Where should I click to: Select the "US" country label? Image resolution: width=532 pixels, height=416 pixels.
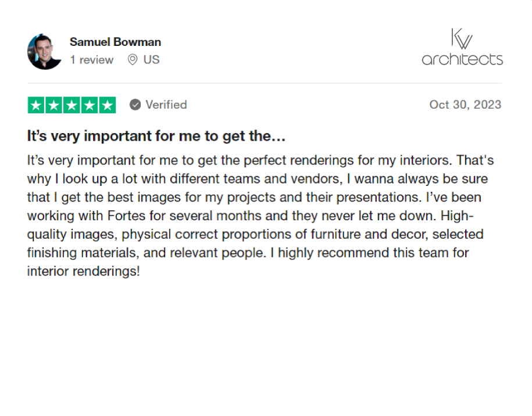[x=151, y=60]
